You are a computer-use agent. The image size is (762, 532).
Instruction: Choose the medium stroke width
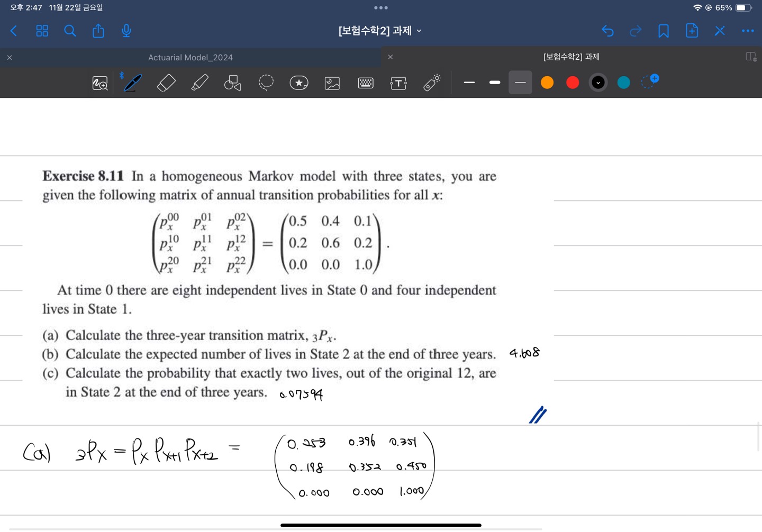coord(495,82)
